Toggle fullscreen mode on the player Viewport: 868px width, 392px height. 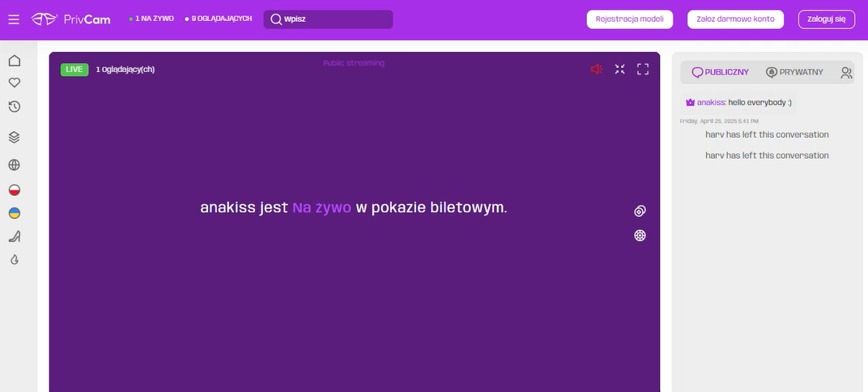pyautogui.click(x=643, y=70)
